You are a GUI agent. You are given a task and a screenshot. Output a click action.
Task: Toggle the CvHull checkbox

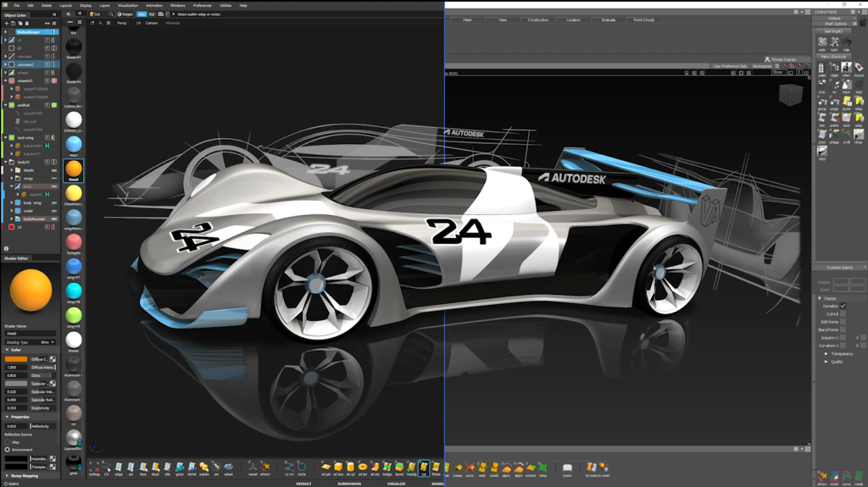[843, 313]
